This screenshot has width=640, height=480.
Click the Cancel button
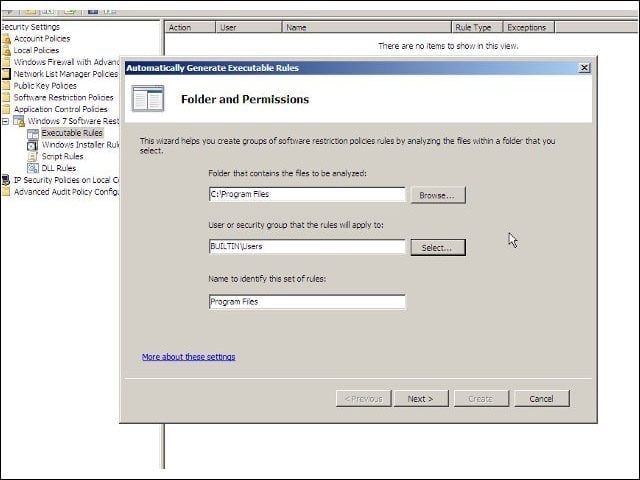(542, 399)
